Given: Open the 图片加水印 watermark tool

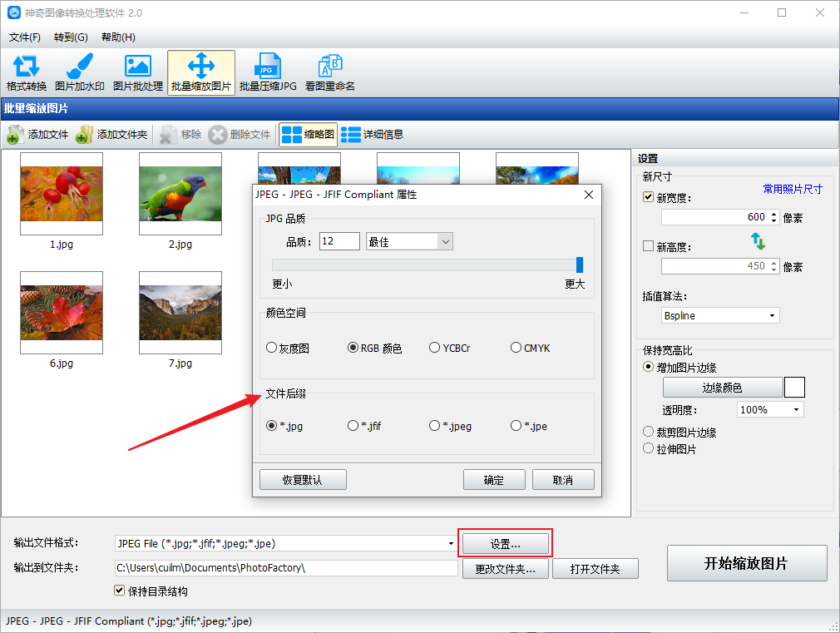Looking at the screenshot, I should coord(80,73).
